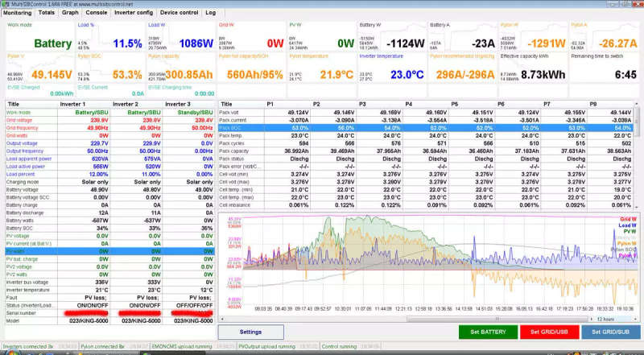Click the 560Ah/95% full capacity tile
Screen dimensions: 644x355
point(251,68)
